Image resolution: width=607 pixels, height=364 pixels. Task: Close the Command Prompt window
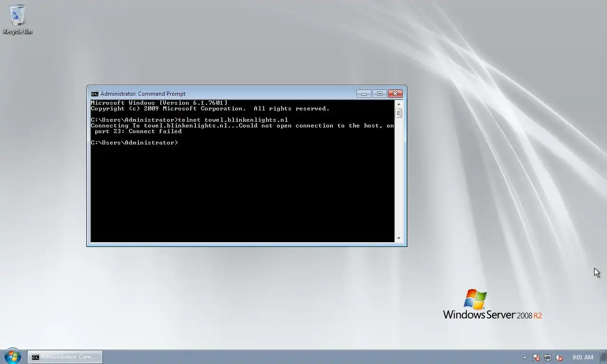(395, 94)
